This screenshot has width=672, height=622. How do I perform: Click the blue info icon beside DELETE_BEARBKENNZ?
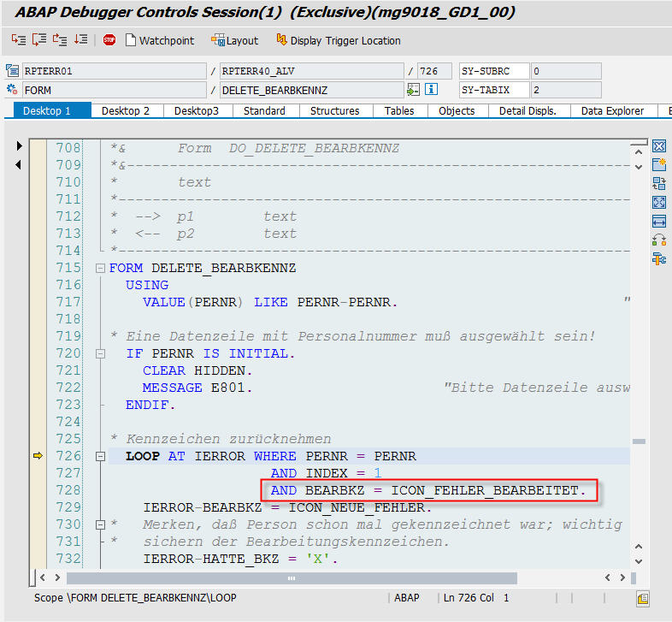432,89
